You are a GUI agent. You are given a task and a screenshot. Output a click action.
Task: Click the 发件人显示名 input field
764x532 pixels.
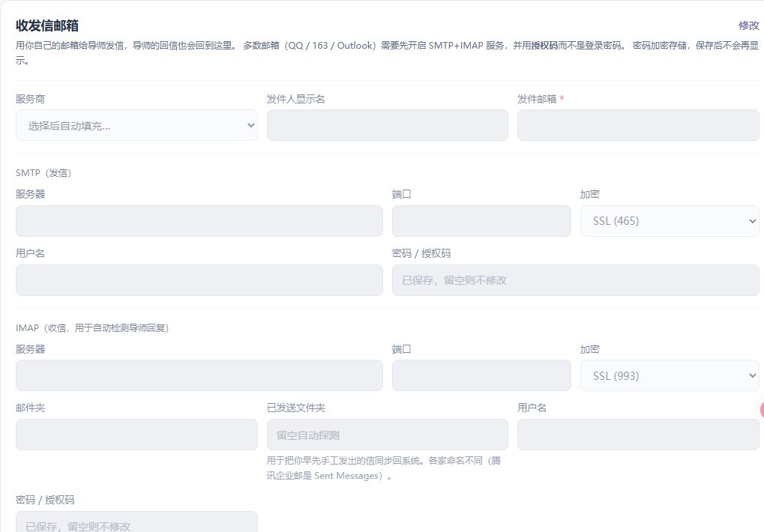click(388, 125)
